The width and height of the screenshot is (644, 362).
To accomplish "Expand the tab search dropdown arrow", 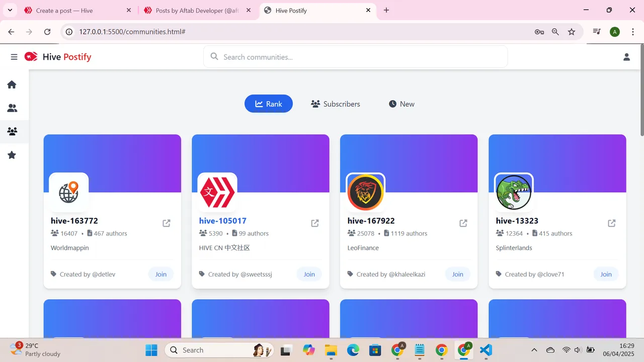I will pos(10,10).
